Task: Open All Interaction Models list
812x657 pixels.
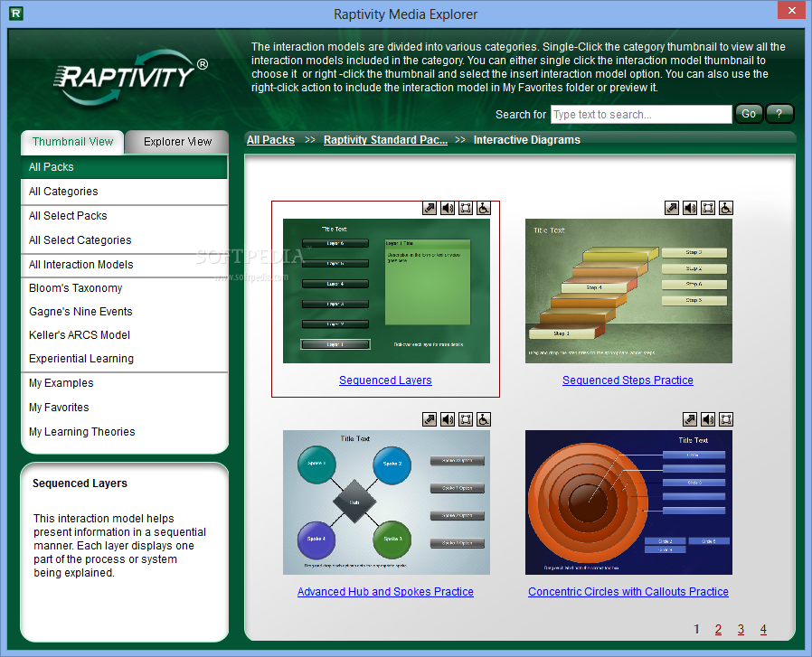Action: tap(124, 265)
